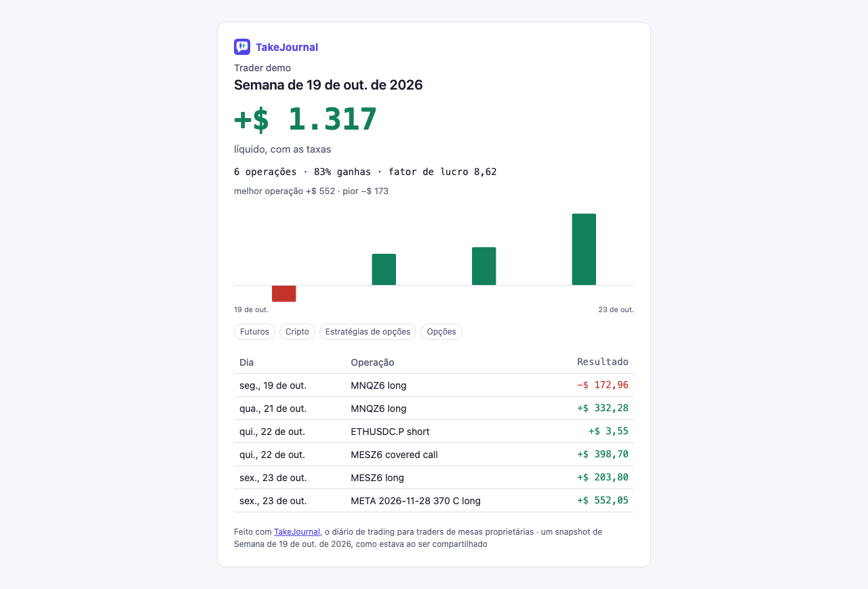Click the +$ 398,70 result value
The height and width of the screenshot is (589, 868).
[603, 454]
